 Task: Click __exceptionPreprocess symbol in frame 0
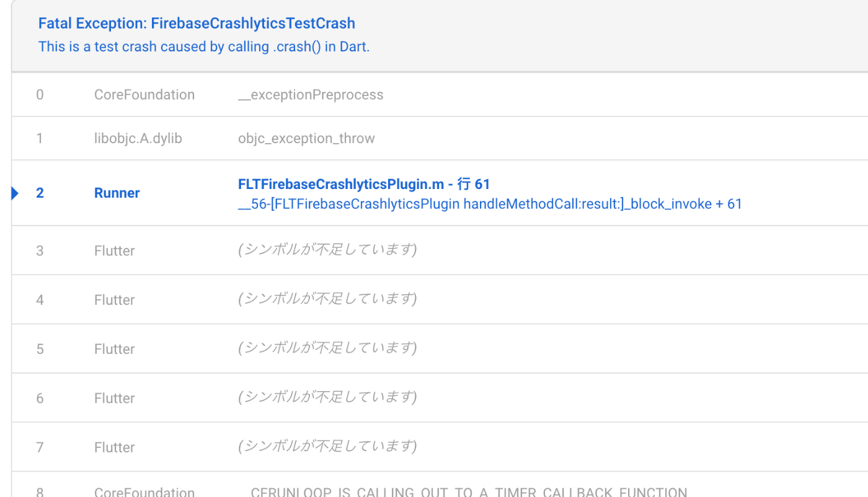311,95
